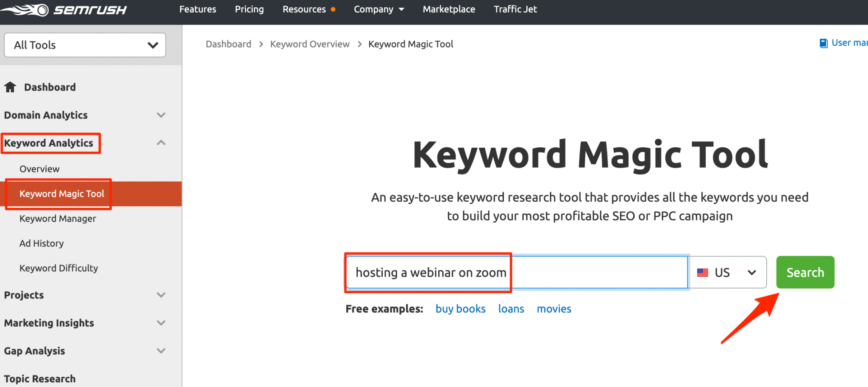The width and height of the screenshot is (868, 387).
Task: Select Keyword Difficulty in sidebar
Action: 58,268
